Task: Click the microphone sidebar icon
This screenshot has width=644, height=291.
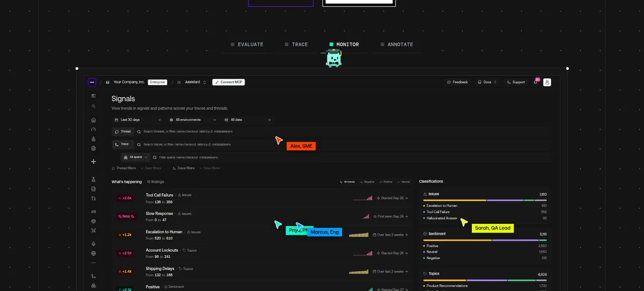Action: 93,244
